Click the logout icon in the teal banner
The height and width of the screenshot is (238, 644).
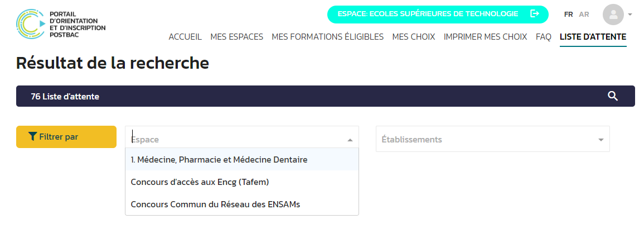pyautogui.click(x=535, y=14)
